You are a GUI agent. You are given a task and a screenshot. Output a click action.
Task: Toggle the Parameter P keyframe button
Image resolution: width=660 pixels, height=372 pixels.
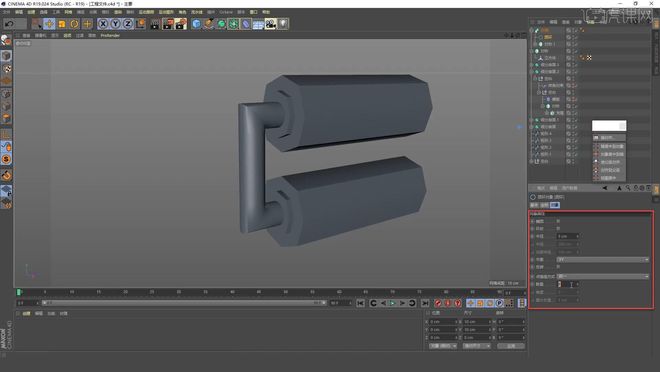(x=499, y=303)
